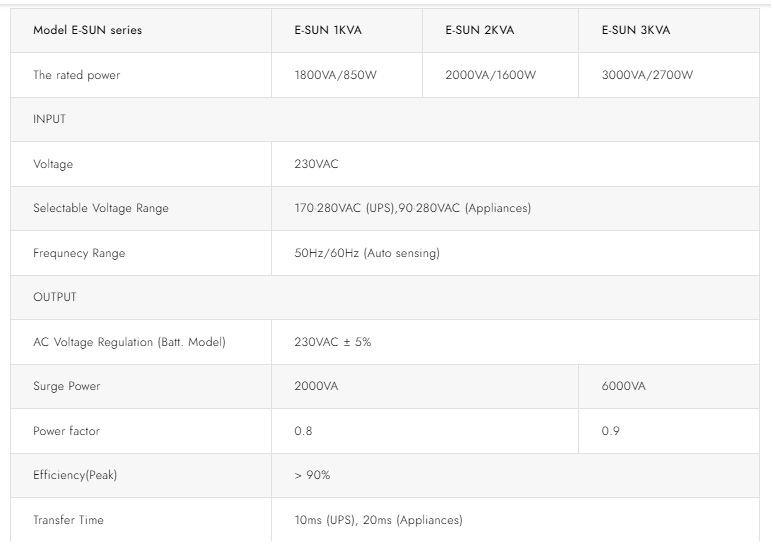Click the E-SUN 3KVA column header
The height and width of the screenshot is (548, 773).
[636, 30]
